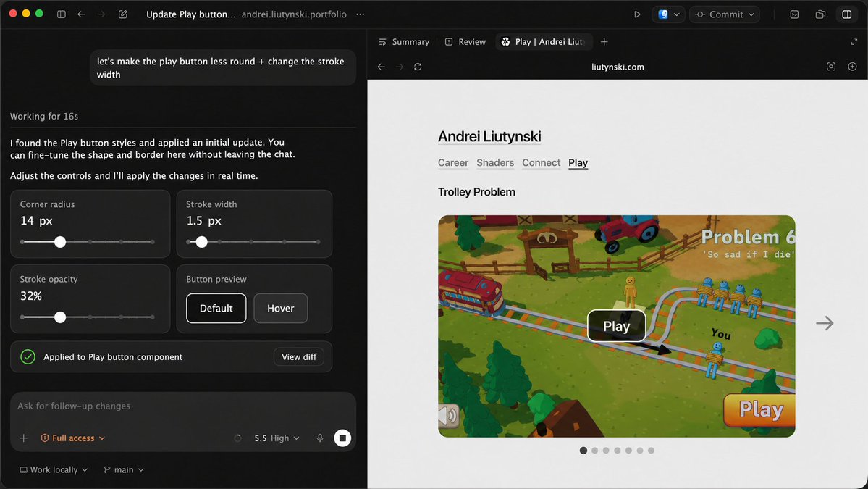Click the overlapping windows icon in the title bar
The width and height of the screenshot is (868, 489).
(x=820, y=14)
